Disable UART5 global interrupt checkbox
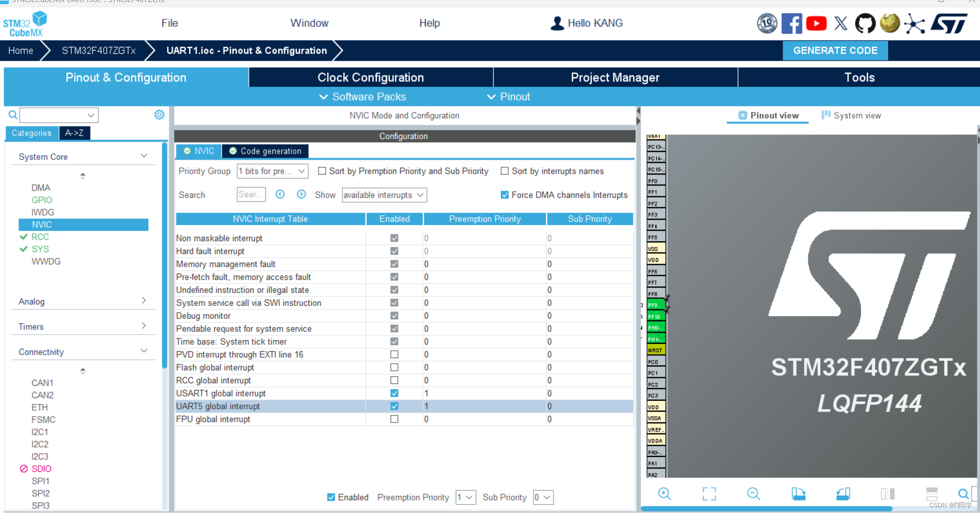The image size is (980, 513). pyautogui.click(x=394, y=406)
